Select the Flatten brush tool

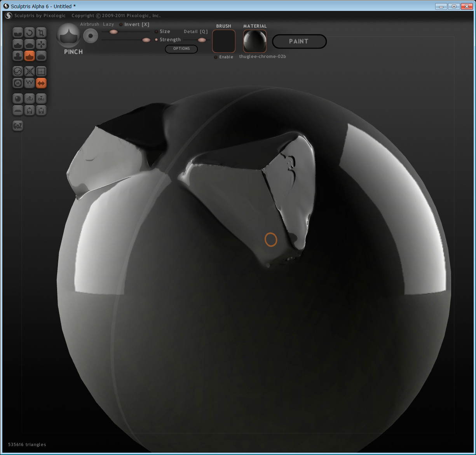pyautogui.click(x=30, y=44)
